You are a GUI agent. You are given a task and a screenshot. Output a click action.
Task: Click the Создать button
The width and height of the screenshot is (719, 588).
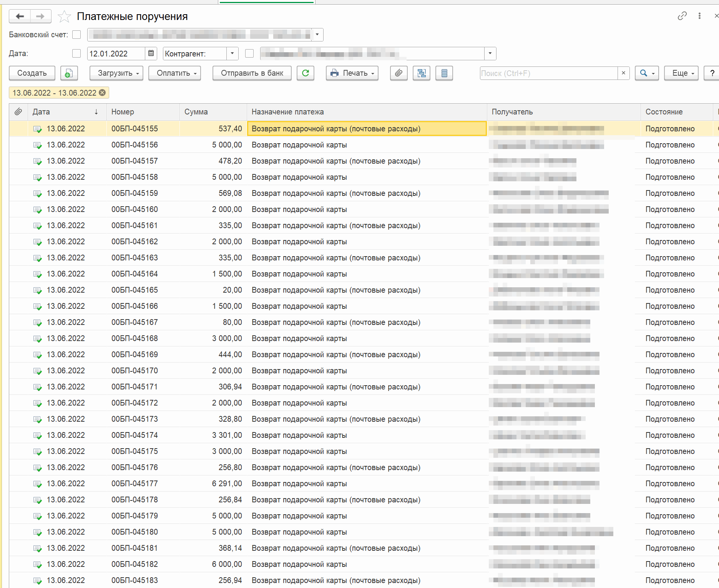pyautogui.click(x=32, y=73)
